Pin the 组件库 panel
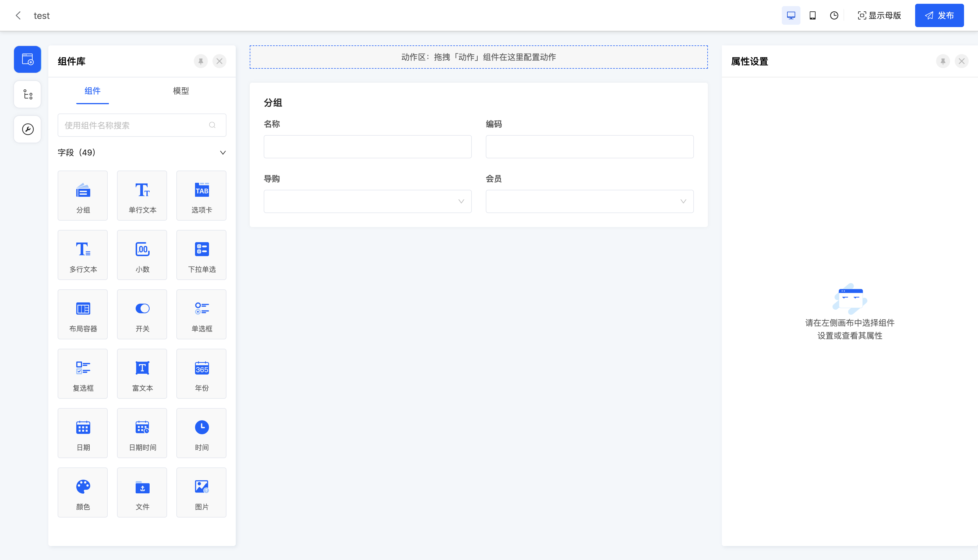The height and width of the screenshot is (560, 978). [200, 61]
